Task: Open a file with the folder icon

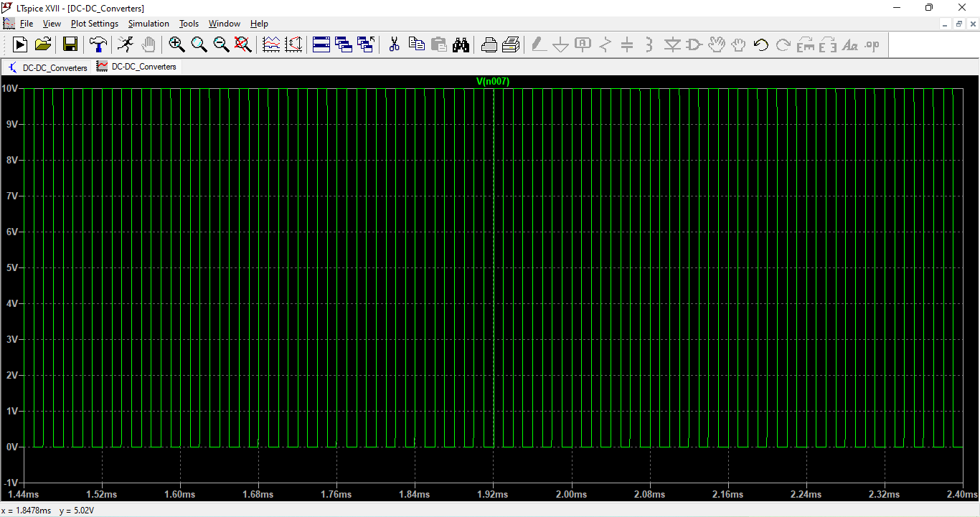Action: [43, 45]
